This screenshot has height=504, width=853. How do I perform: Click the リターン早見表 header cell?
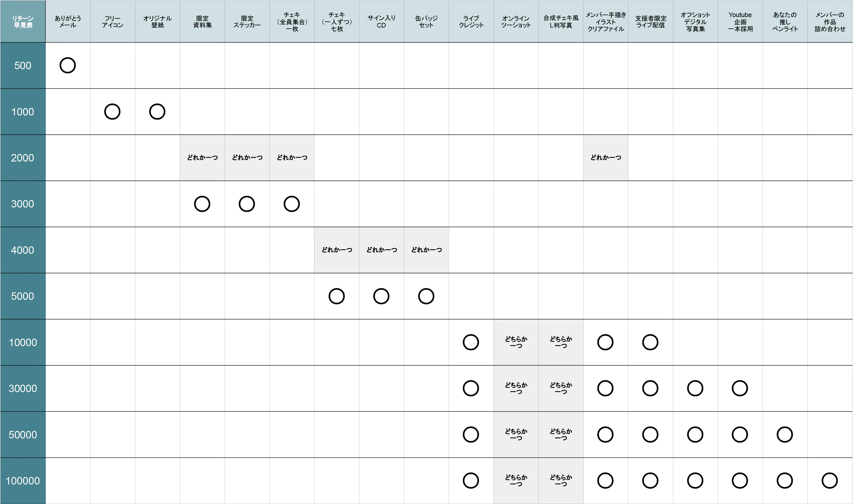(23, 22)
